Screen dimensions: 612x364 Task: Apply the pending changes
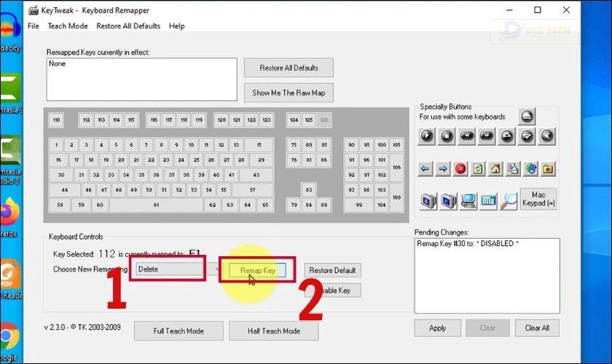click(x=438, y=328)
